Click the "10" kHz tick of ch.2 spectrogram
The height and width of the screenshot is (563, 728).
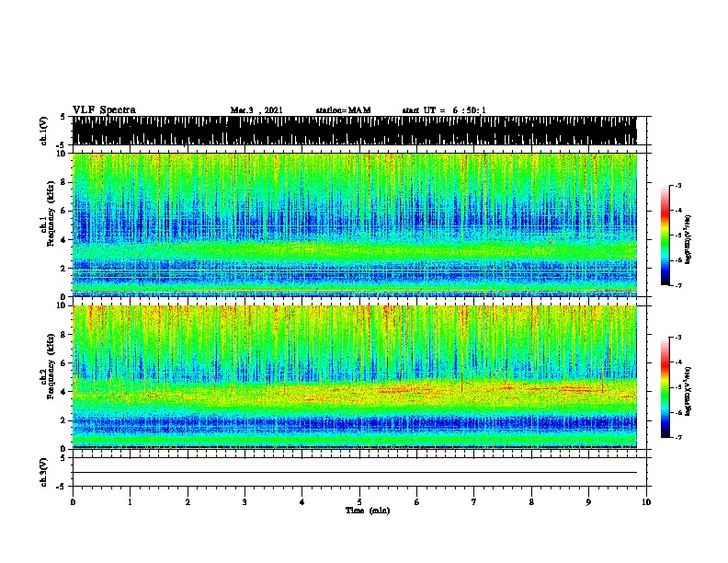63,305
